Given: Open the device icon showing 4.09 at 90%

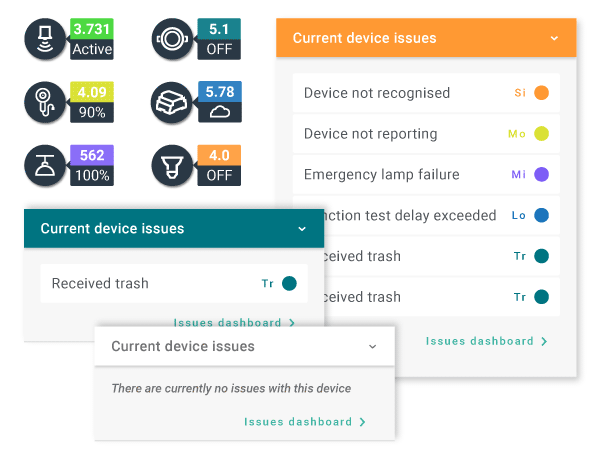Looking at the screenshot, I should [45, 102].
